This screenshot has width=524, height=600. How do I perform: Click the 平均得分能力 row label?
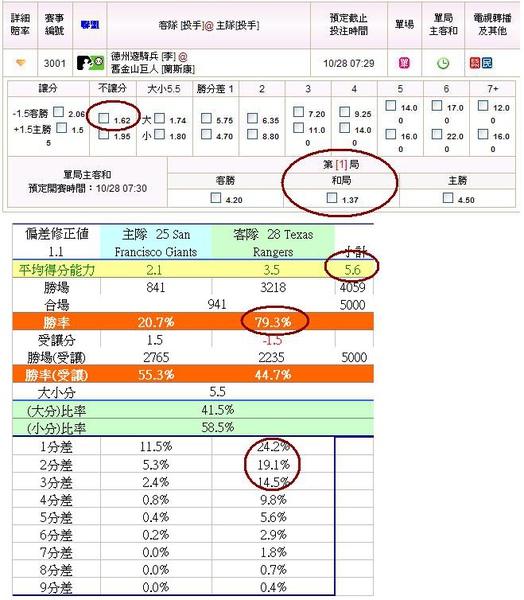point(57,270)
